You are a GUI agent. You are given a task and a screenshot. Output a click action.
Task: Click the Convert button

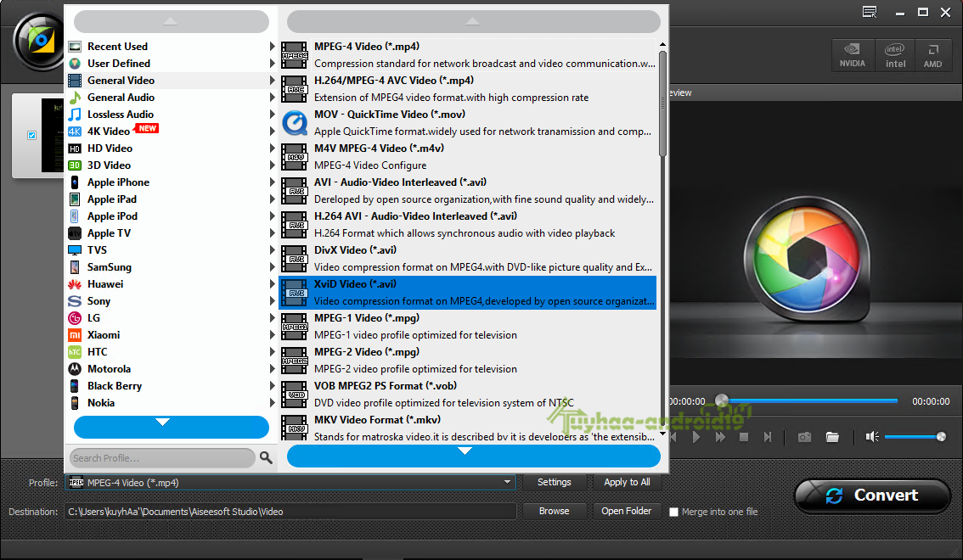point(872,496)
